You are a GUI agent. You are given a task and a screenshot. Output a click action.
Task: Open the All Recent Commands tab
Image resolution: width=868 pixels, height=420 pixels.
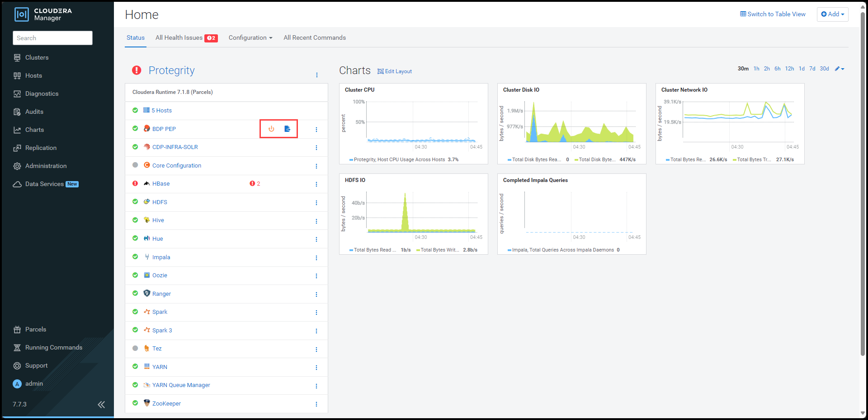[315, 38]
